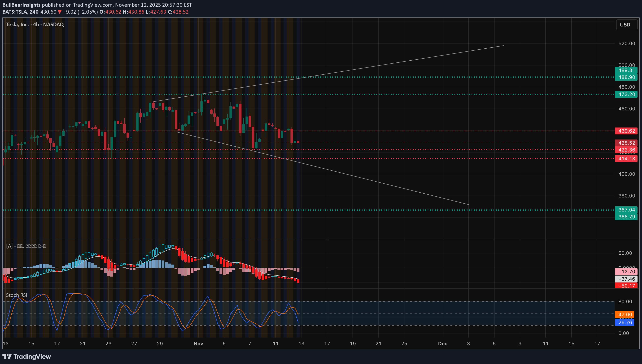The width and height of the screenshot is (642, 364).
Task: Click the Dec label on time axis
Action: click(x=442, y=343)
